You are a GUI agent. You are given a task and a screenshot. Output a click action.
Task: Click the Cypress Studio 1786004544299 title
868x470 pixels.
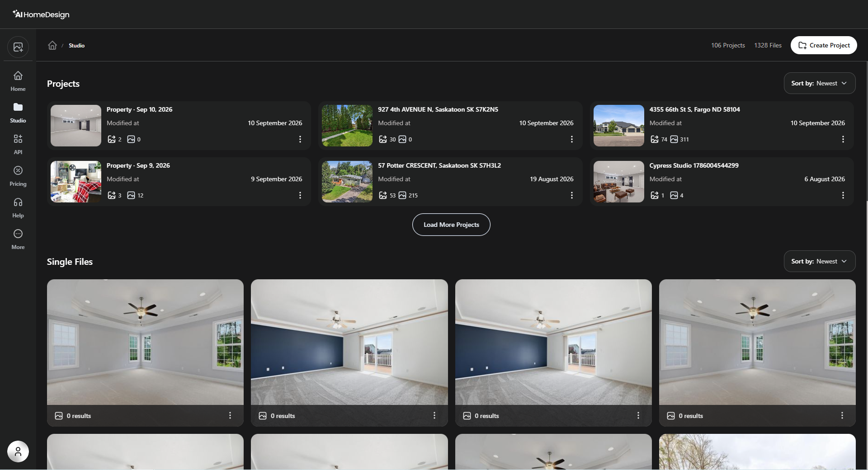[694, 165]
